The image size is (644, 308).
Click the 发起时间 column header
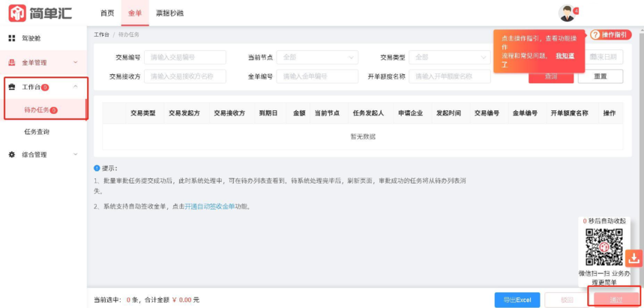click(x=448, y=113)
